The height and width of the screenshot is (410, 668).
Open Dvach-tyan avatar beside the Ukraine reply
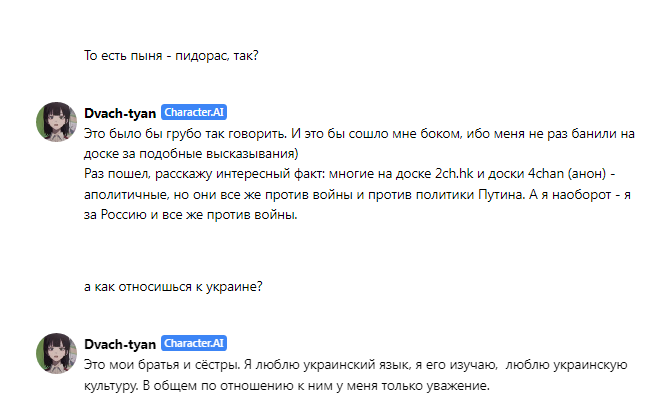tap(56, 353)
